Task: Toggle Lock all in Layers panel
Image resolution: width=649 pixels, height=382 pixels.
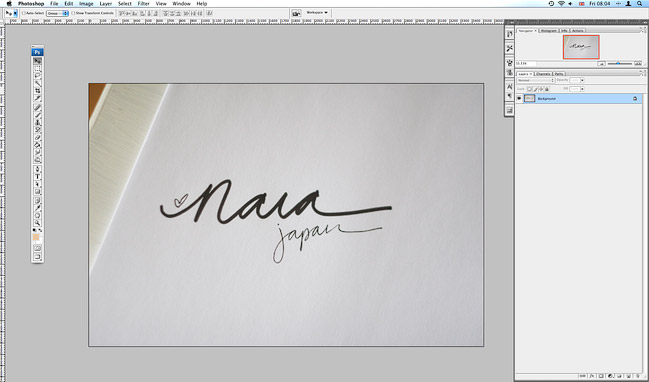Action: click(x=547, y=89)
